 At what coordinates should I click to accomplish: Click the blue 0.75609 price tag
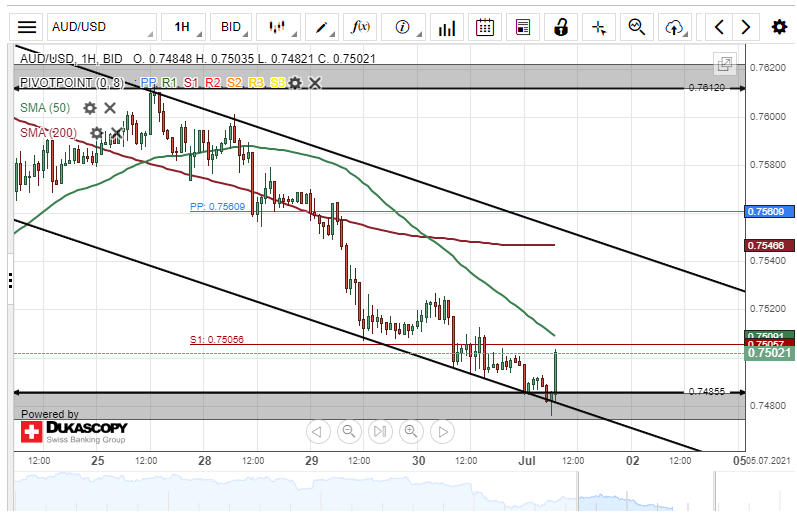click(x=769, y=211)
